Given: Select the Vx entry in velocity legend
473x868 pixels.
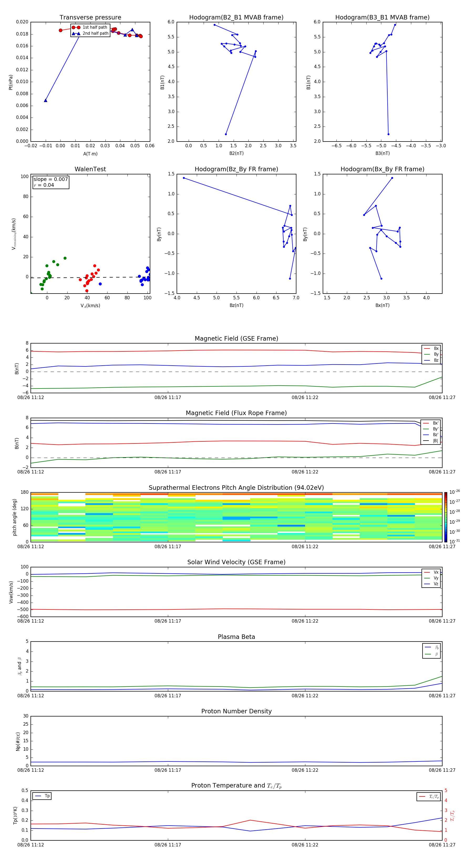Looking at the screenshot, I should pos(431,573).
